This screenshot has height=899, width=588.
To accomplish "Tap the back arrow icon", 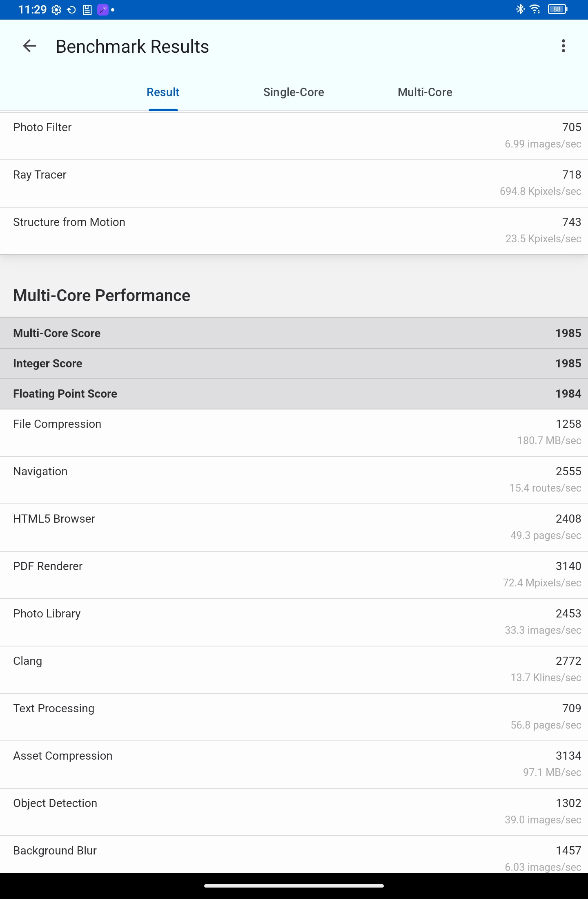I will click(29, 46).
